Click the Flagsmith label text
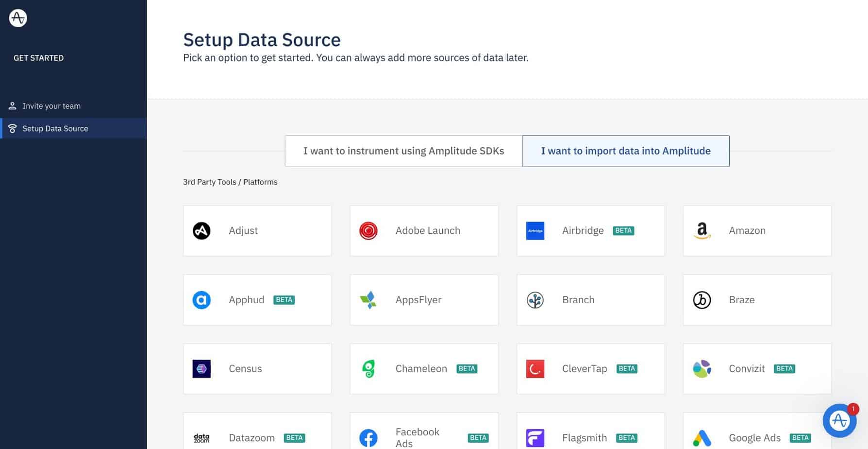 click(584, 438)
